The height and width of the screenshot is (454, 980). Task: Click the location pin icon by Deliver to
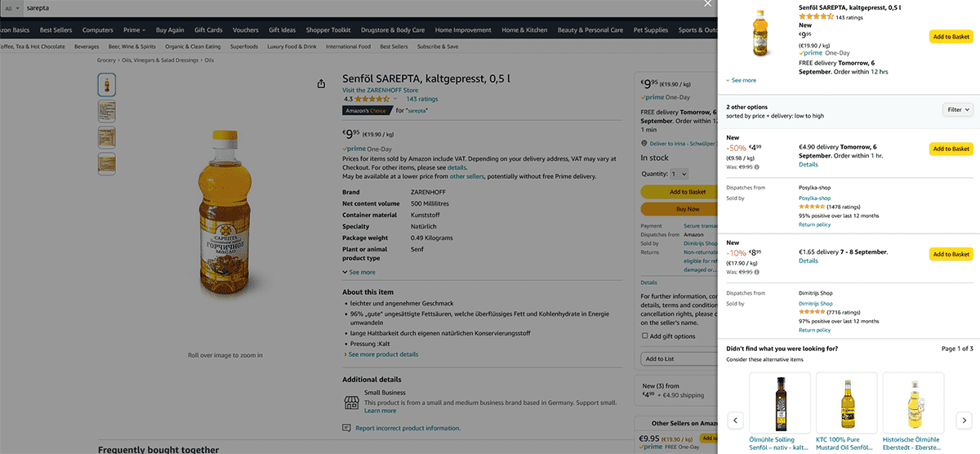pos(644,143)
